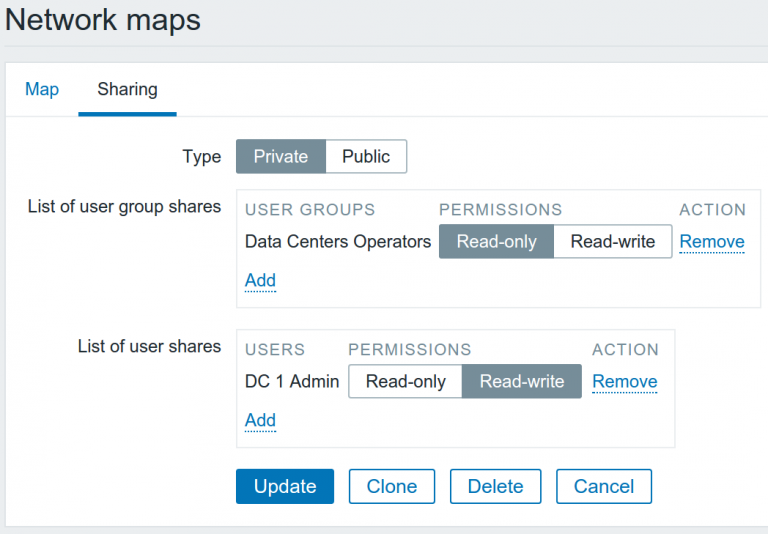Cancel editing the map
The height and width of the screenshot is (534, 768).
pos(604,486)
